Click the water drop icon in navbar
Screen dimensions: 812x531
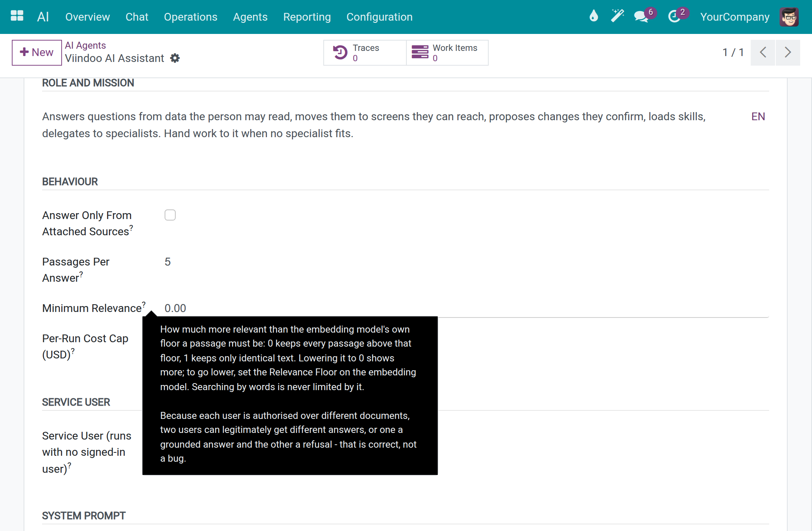[593, 16]
